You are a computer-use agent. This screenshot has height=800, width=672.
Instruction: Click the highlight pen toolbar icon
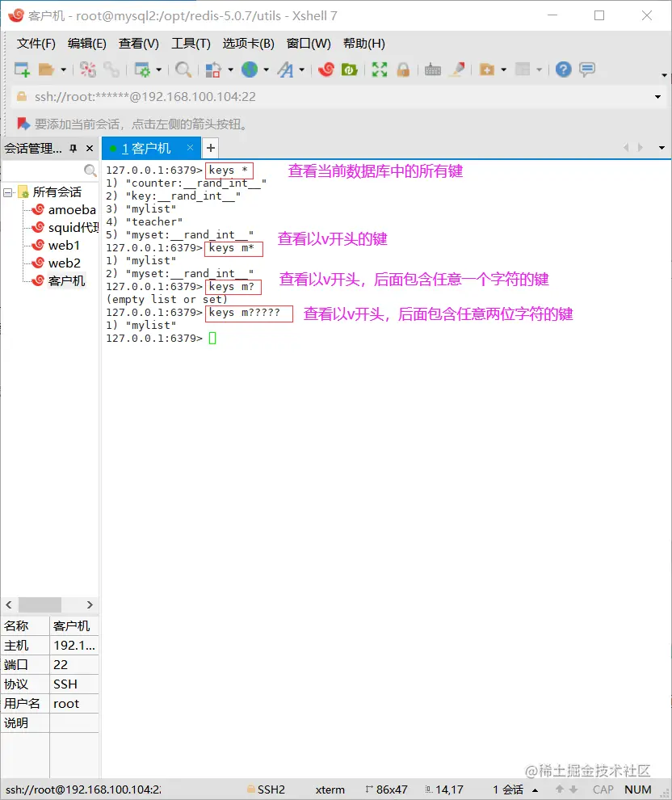pos(457,69)
